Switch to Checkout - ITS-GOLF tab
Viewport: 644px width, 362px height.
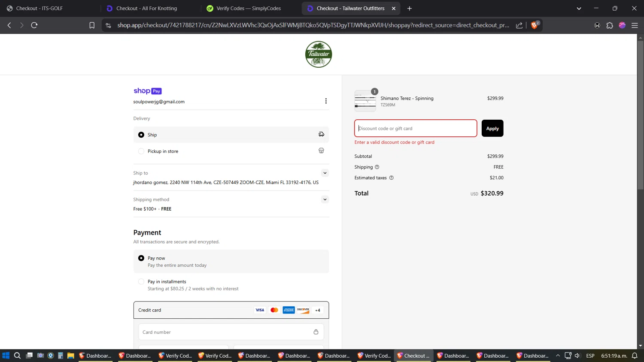pyautogui.click(x=50, y=8)
